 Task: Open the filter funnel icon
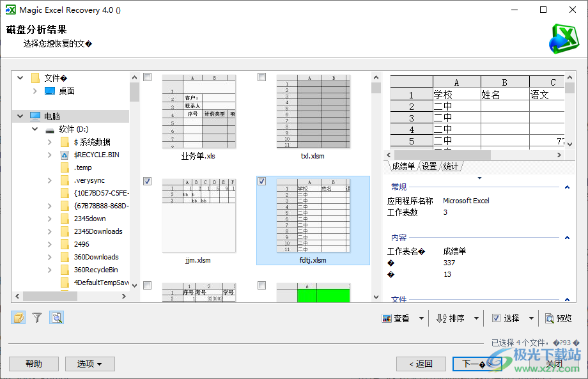pyautogui.click(x=36, y=317)
